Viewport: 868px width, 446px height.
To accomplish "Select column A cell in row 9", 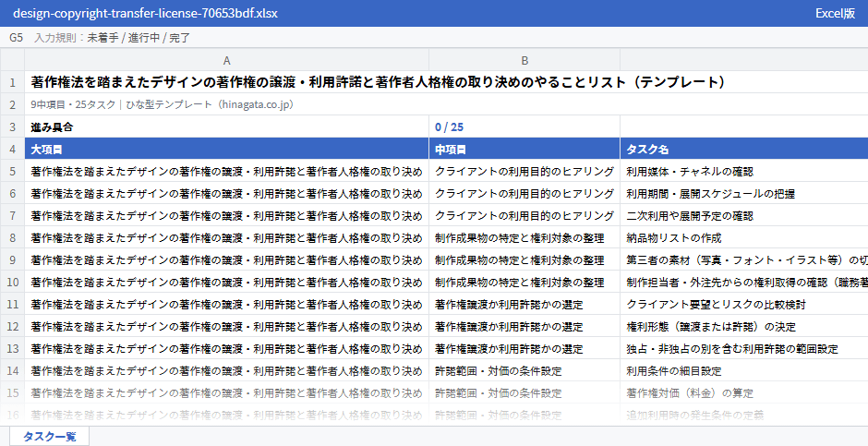I will coord(226,260).
